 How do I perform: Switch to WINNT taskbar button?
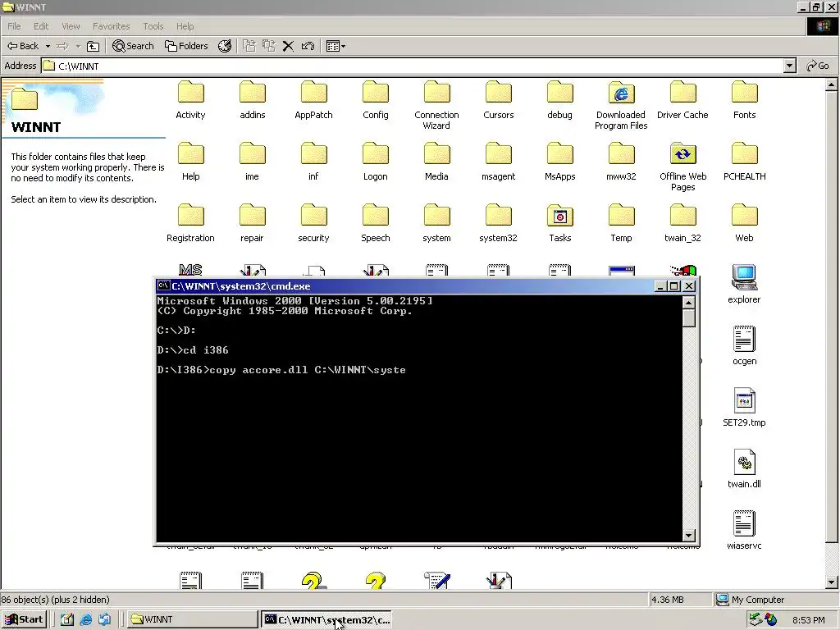pyautogui.click(x=192, y=619)
